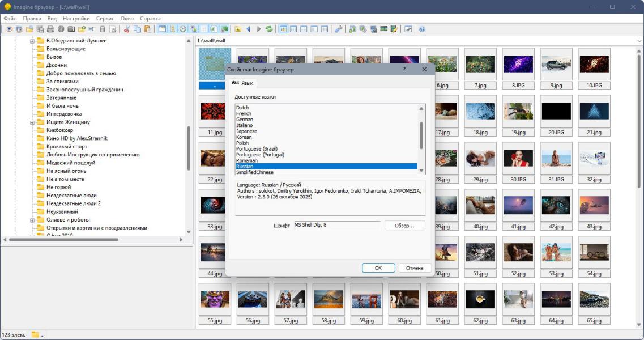Click the eye-shaped View image toolbar icon

[x=8, y=29]
